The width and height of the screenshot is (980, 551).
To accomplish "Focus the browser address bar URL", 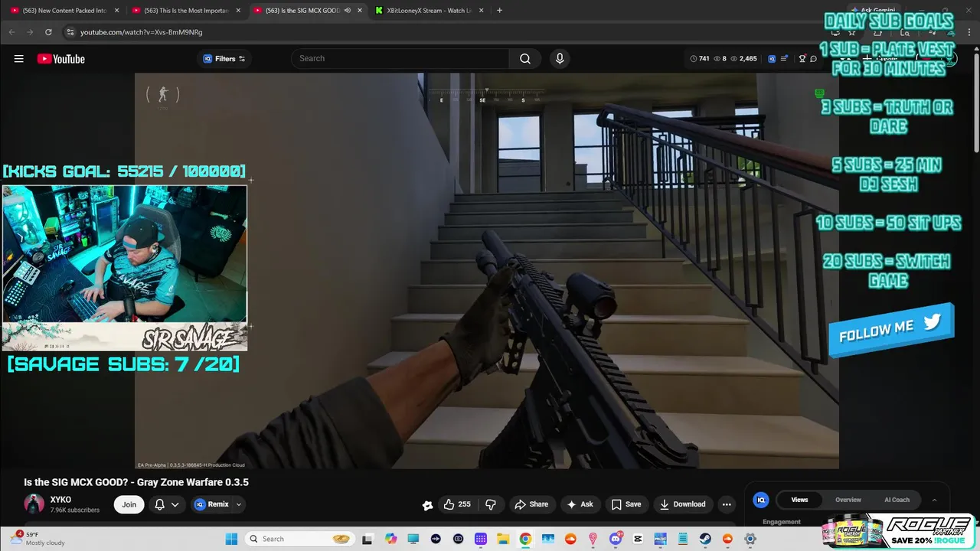I will pyautogui.click(x=141, y=32).
